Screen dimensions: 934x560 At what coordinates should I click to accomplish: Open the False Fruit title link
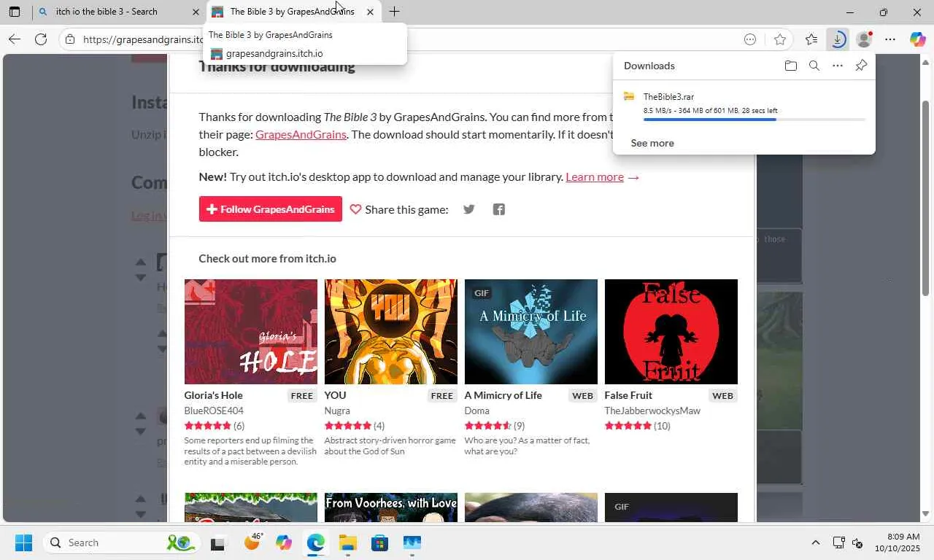628,395
